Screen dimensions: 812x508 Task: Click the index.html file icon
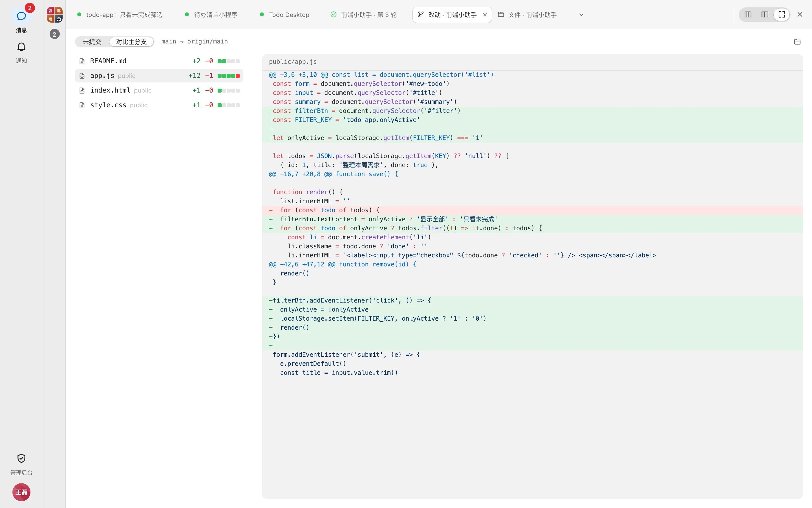point(82,91)
